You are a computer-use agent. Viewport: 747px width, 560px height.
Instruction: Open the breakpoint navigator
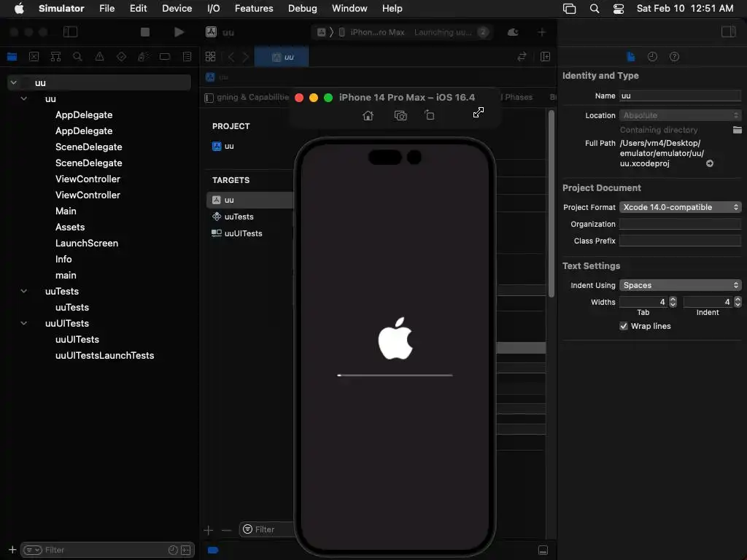[x=165, y=57]
